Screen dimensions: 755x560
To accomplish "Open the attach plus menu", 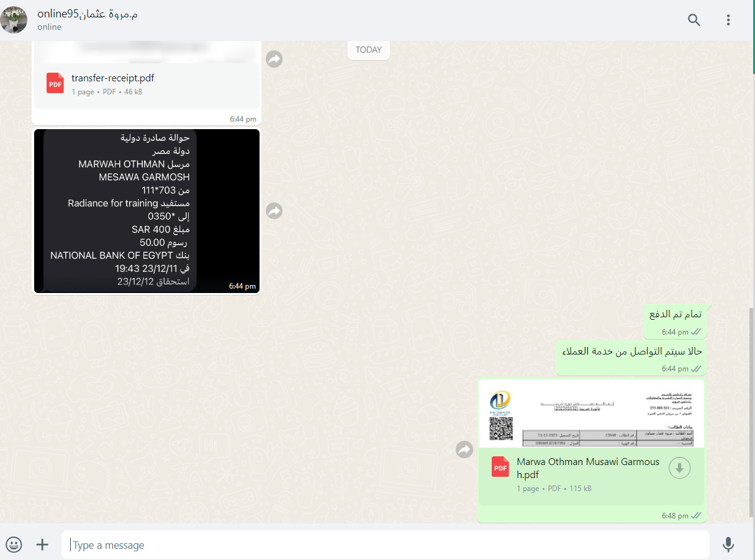I will (x=42, y=545).
